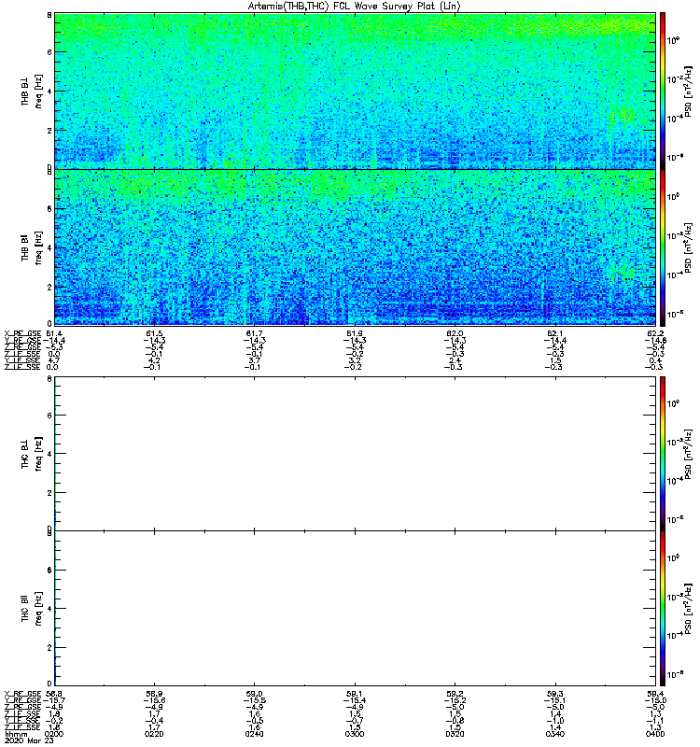Click the 'THC B⊥ freq [Hz]' axis label

(x=32, y=454)
